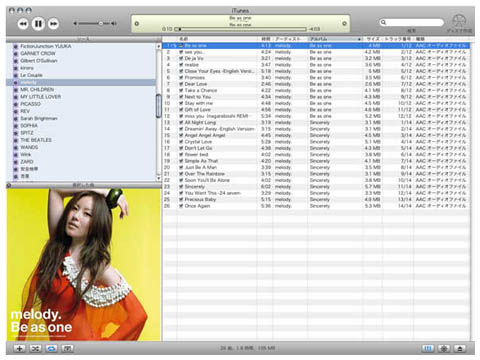Viewport: 480px width, 360px height.
Task: Click the GARNET CROW playlist icon
Action: coord(15,54)
